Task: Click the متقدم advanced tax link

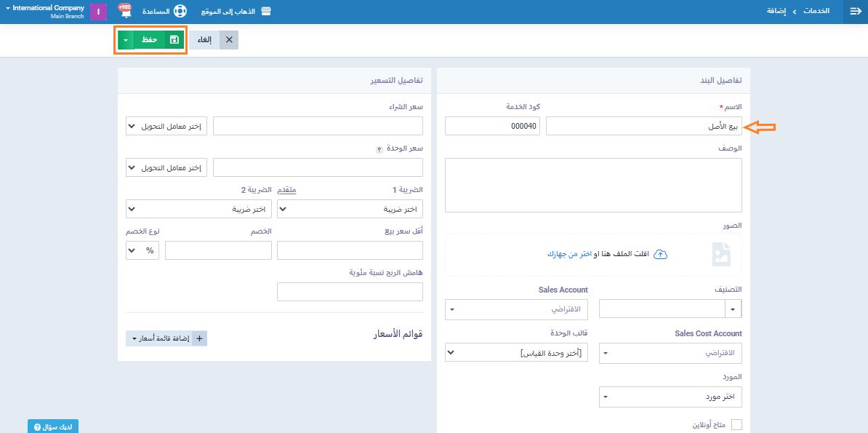Action: pyautogui.click(x=288, y=189)
